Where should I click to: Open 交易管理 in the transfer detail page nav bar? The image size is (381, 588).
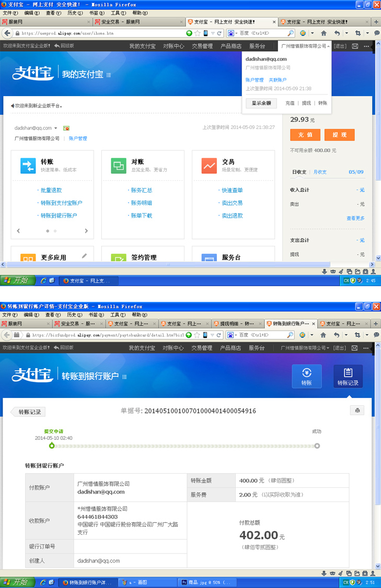pyautogui.click(x=202, y=348)
